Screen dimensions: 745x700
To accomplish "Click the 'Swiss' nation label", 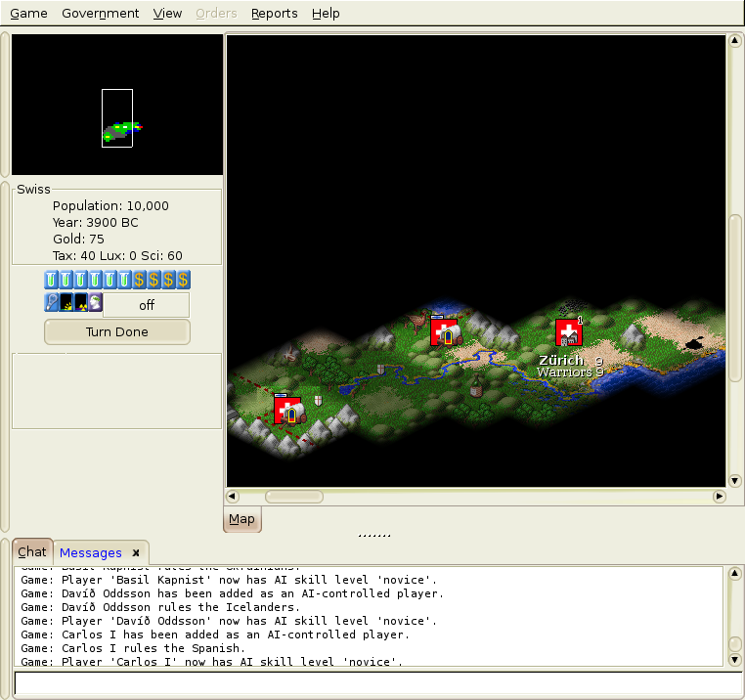I will pyautogui.click(x=33, y=189).
